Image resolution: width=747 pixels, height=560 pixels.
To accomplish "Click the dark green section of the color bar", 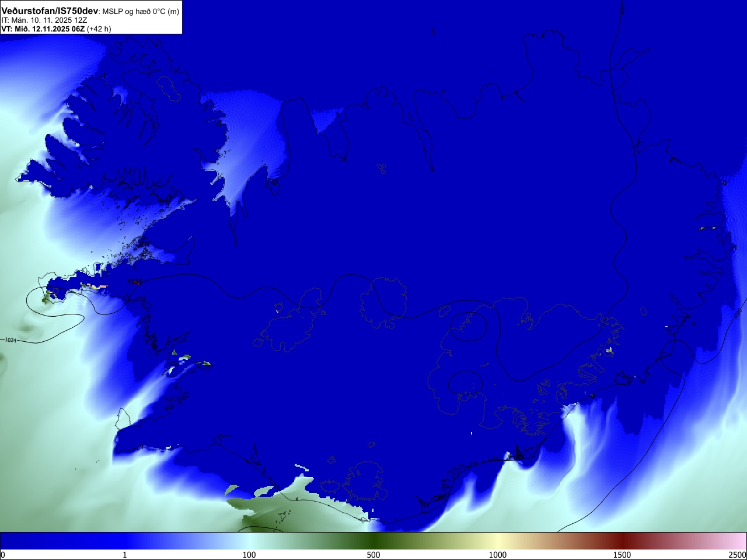I will [373, 541].
